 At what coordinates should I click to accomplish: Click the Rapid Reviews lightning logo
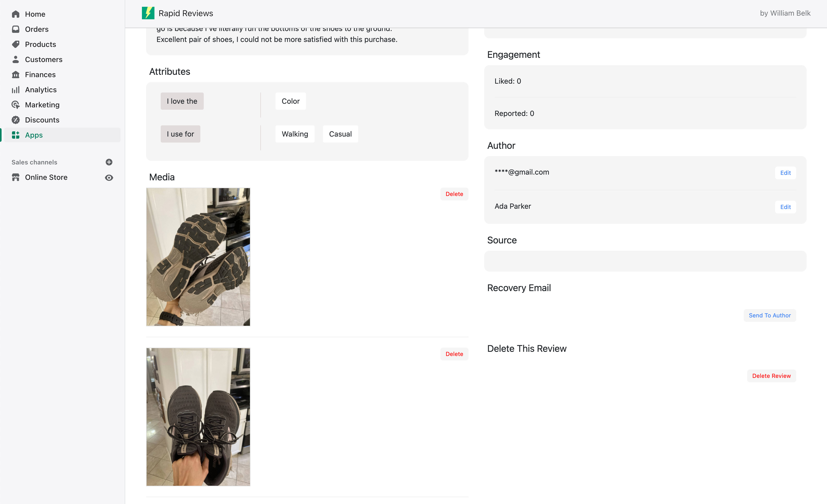[148, 13]
